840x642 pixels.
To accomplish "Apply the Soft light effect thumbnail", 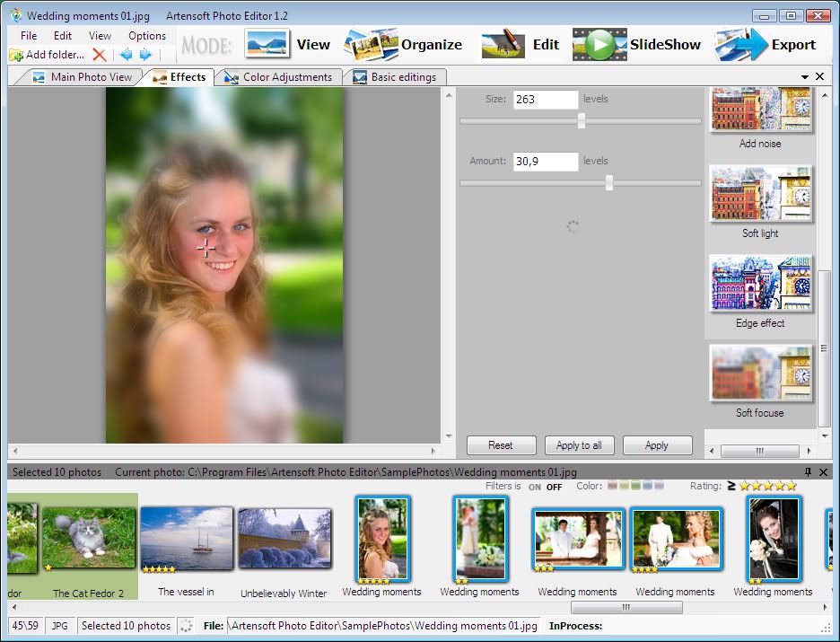I will [760, 194].
